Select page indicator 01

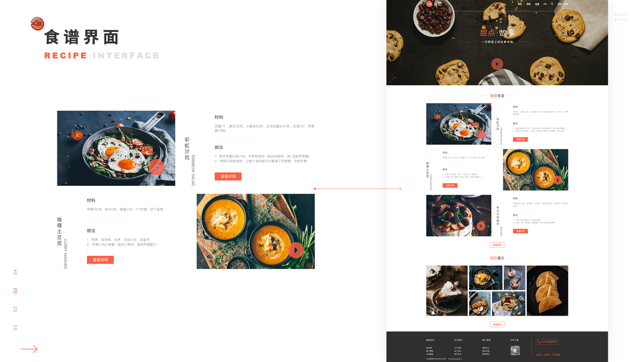15,328
